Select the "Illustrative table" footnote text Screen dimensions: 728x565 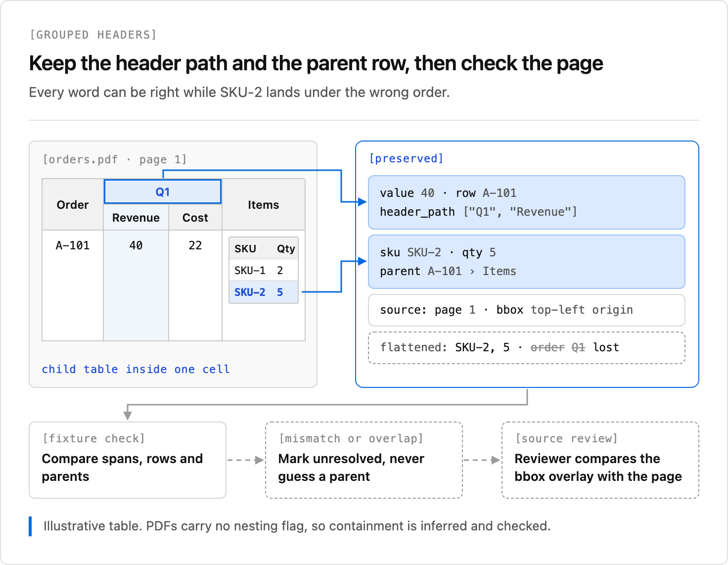pos(297,526)
